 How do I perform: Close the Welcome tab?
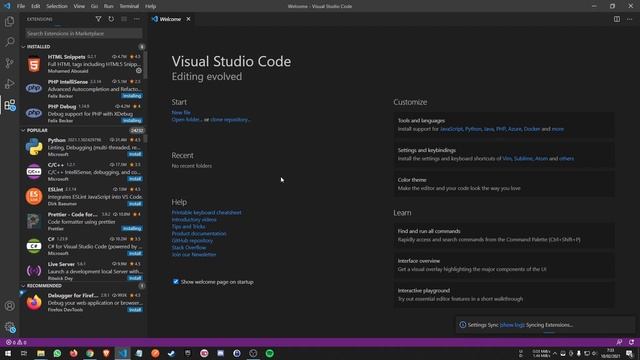[189, 19]
